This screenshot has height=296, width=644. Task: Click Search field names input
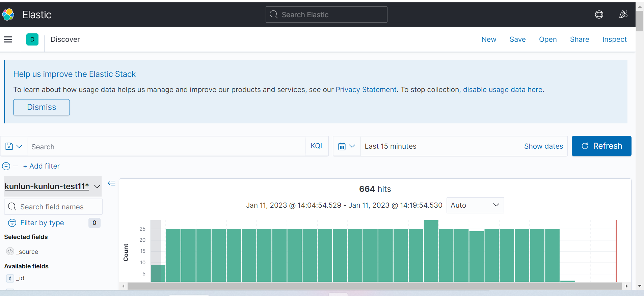coord(53,207)
